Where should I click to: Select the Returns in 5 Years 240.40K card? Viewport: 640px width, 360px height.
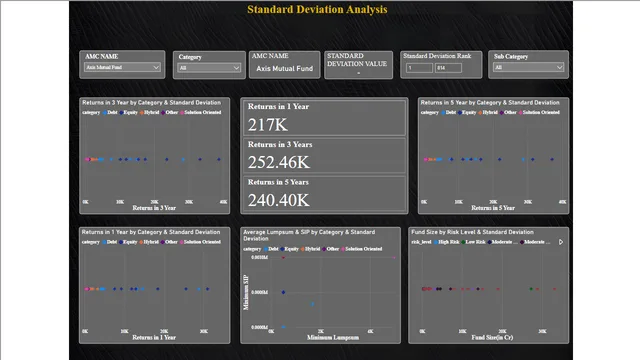click(324, 193)
